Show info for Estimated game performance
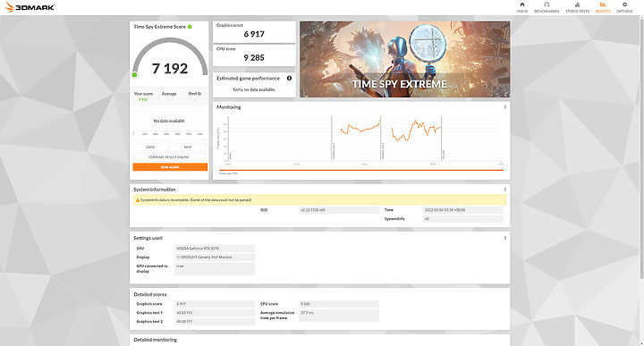 pos(289,78)
